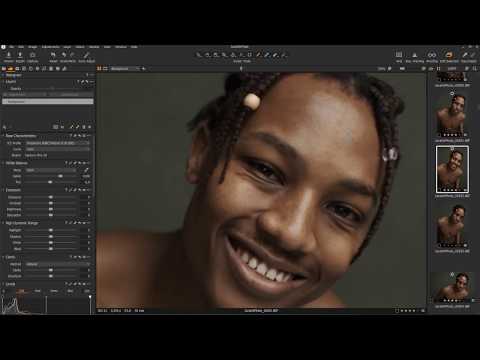The image size is (480, 360).
Task: Select the pointer cursor tool in the top toolbar
Action: click(x=199, y=55)
